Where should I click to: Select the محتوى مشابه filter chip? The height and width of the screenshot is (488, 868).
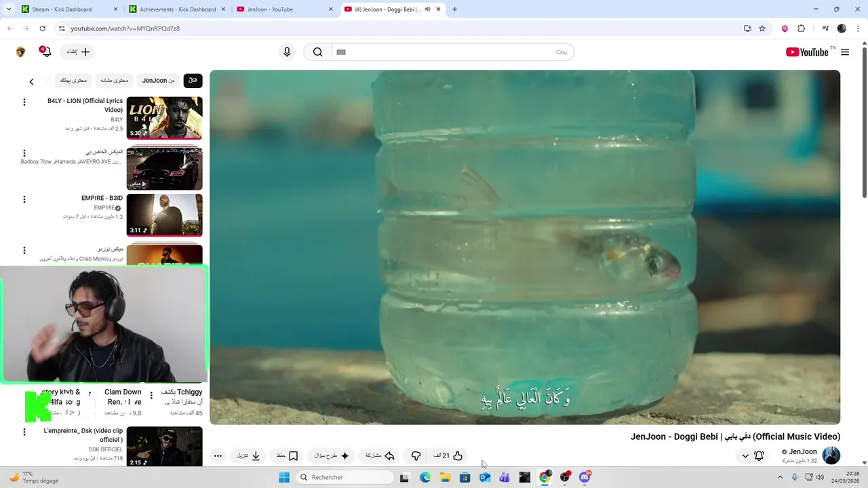coord(114,81)
